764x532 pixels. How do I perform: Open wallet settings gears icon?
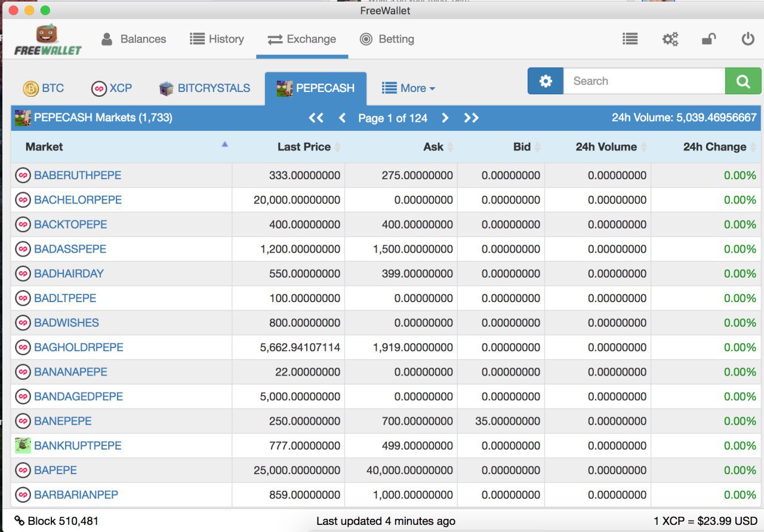pos(670,39)
